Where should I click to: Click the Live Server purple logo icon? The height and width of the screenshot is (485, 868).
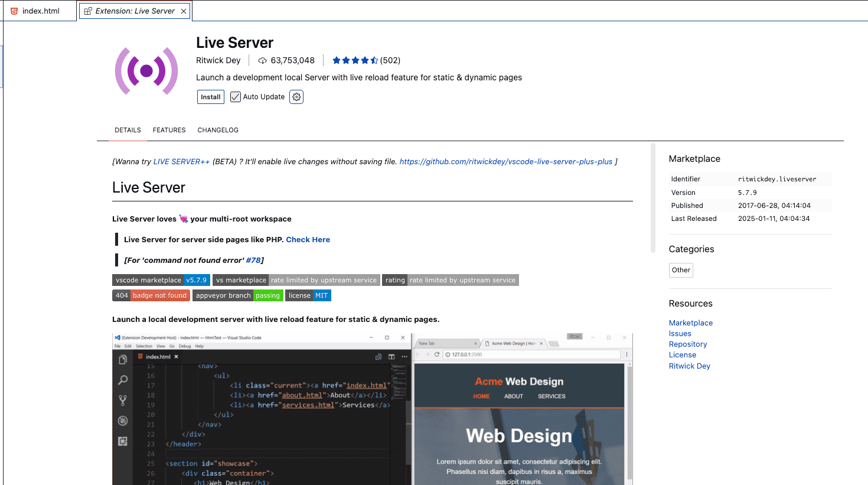click(x=146, y=71)
